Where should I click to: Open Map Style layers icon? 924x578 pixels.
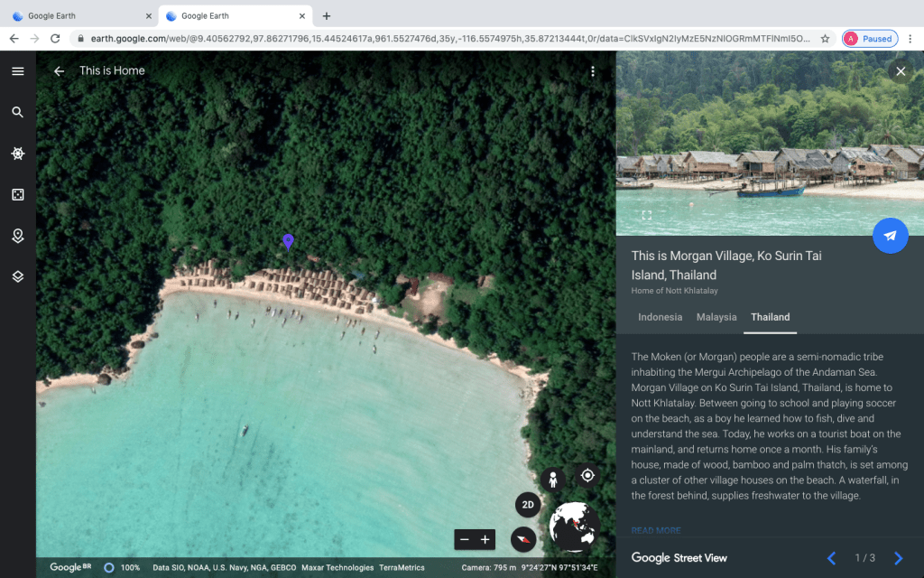[x=17, y=276]
